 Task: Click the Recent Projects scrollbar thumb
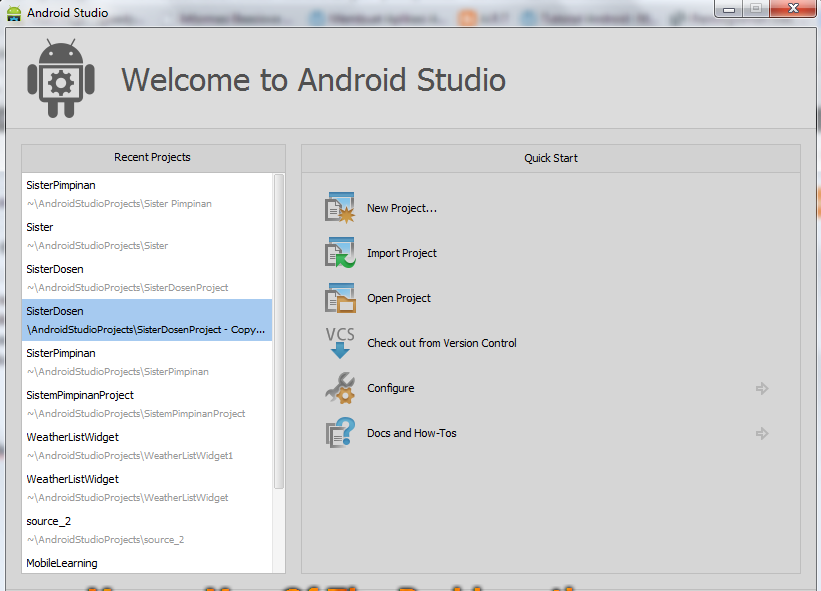tap(279, 331)
